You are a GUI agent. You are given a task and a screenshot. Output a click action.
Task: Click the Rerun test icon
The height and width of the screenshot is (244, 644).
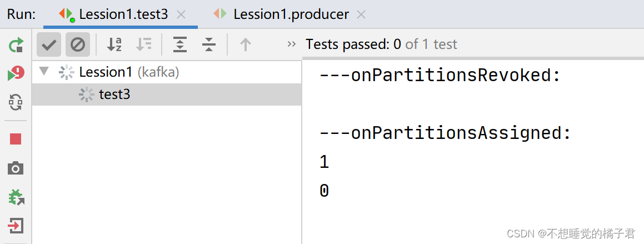point(16,45)
